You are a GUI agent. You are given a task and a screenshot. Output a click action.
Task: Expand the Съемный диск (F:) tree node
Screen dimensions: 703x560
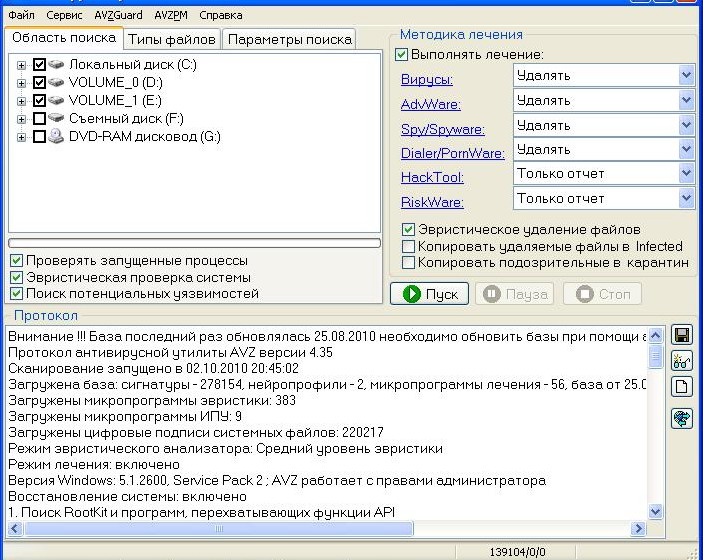(21, 119)
